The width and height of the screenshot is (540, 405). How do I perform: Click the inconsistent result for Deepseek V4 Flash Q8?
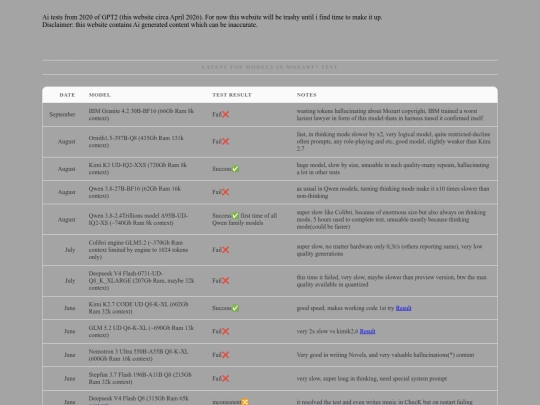[230, 402]
